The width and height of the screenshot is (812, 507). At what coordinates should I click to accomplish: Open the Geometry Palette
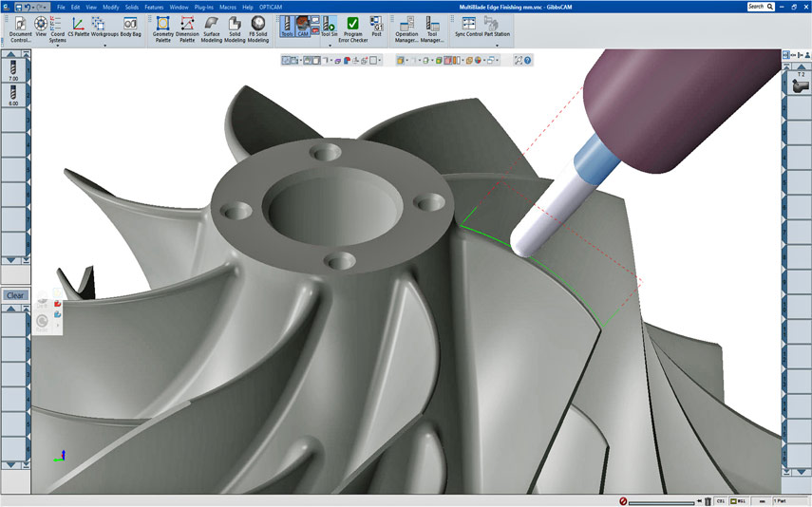(162, 27)
